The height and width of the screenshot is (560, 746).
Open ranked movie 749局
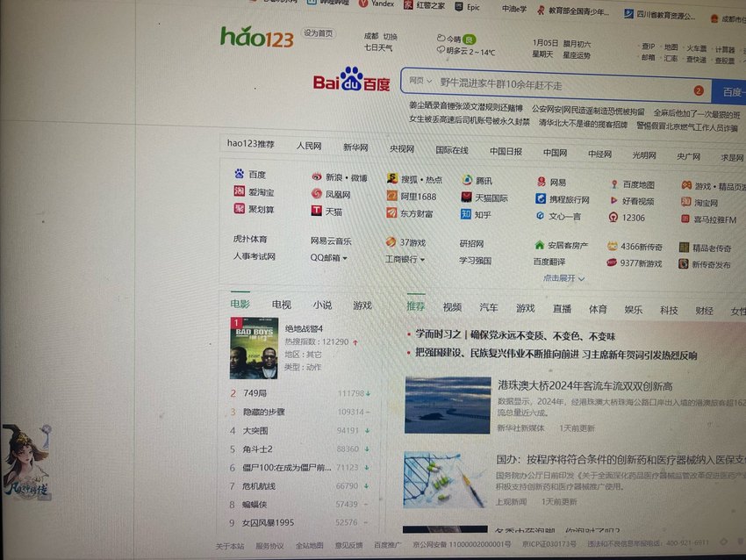point(255,393)
